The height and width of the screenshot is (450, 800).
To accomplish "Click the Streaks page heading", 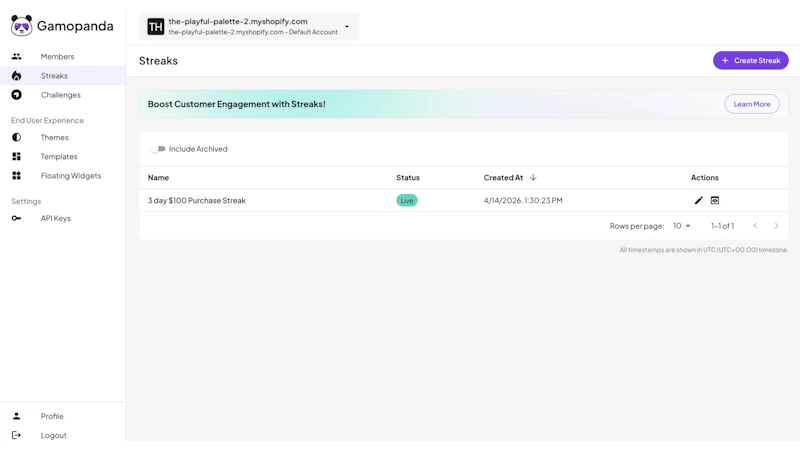I will [158, 61].
